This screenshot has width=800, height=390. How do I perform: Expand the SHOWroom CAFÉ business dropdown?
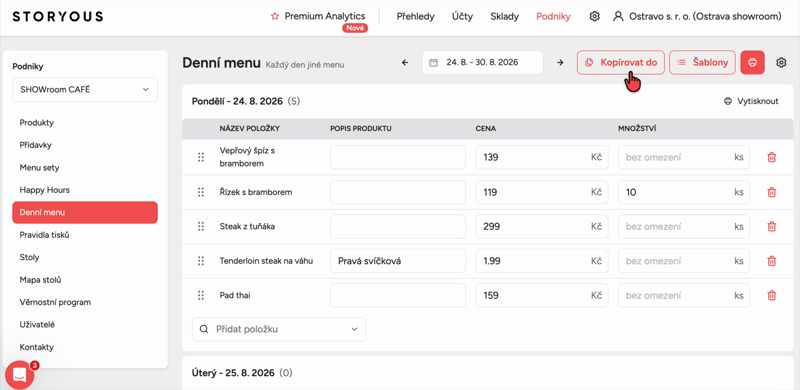pos(85,89)
